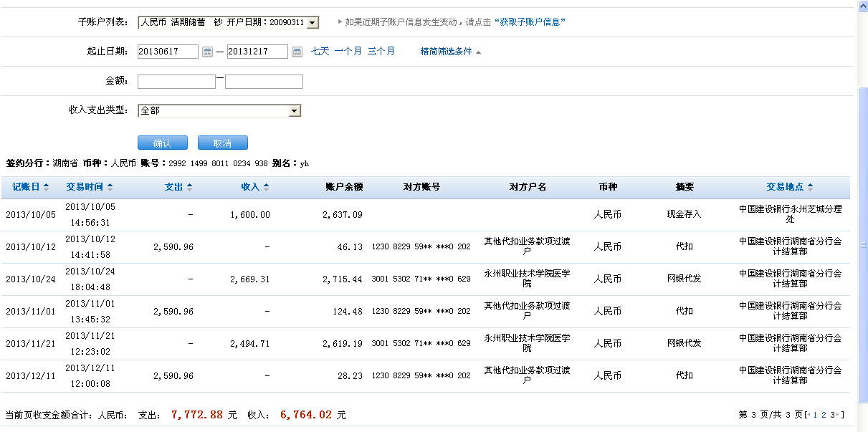This screenshot has height=432, width=868.
Task: Click the date cell 2013/11/01
Action: [30, 311]
